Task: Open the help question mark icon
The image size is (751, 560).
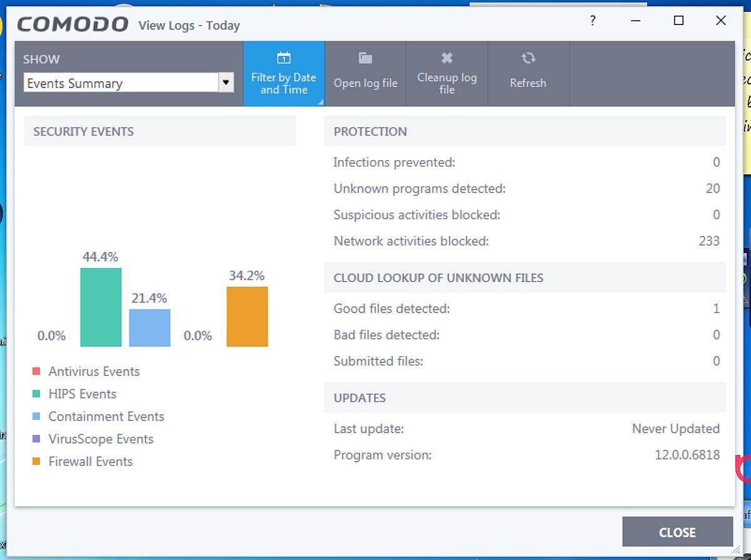Action: click(x=593, y=21)
